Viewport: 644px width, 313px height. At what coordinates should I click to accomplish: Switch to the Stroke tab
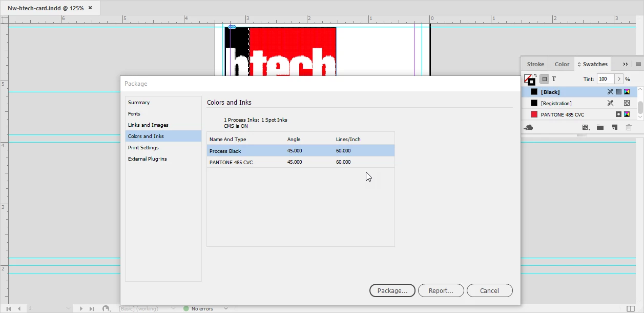pyautogui.click(x=535, y=64)
